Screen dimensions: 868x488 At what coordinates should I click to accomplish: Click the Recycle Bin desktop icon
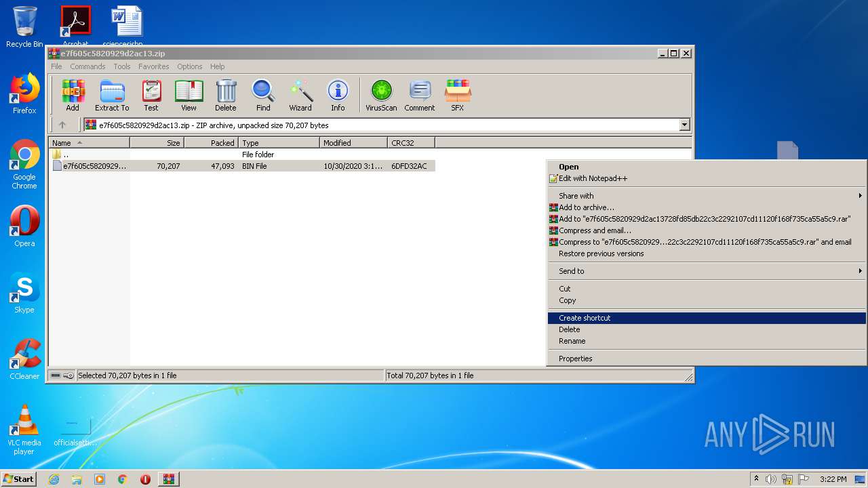pyautogui.click(x=24, y=27)
